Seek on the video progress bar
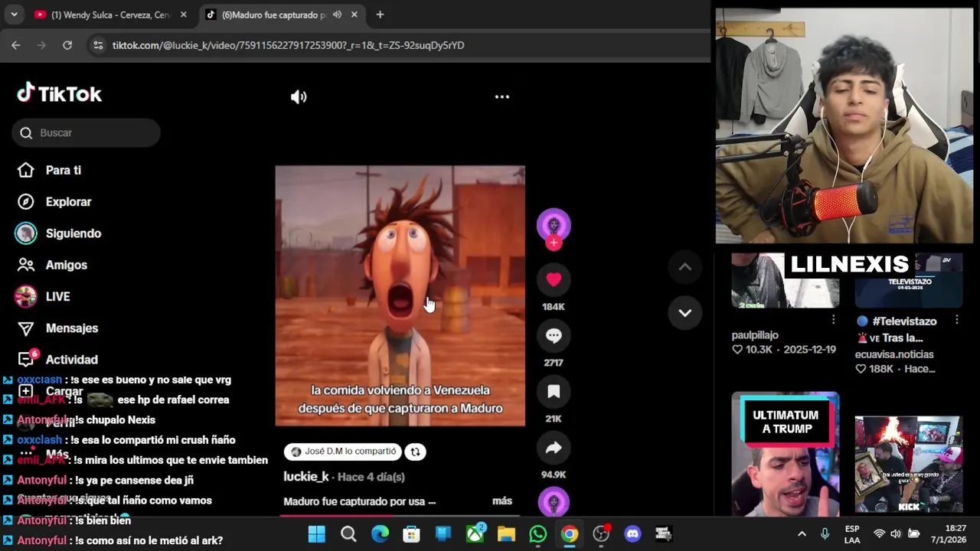Viewport: 980px width, 551px height. point(400,515)
